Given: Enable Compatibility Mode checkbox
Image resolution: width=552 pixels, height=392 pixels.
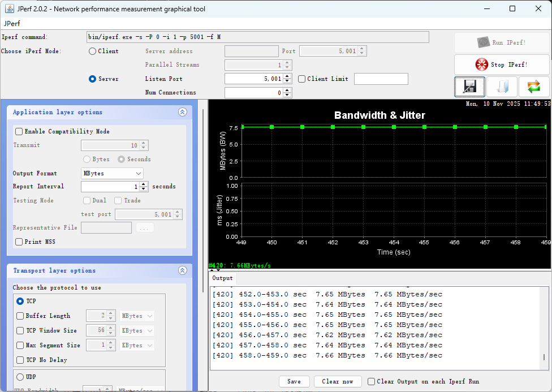Looking at the screenshot, I should pos(19,131).
